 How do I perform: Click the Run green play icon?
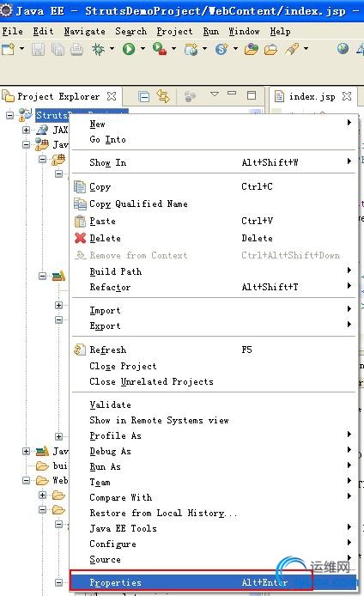129,49
